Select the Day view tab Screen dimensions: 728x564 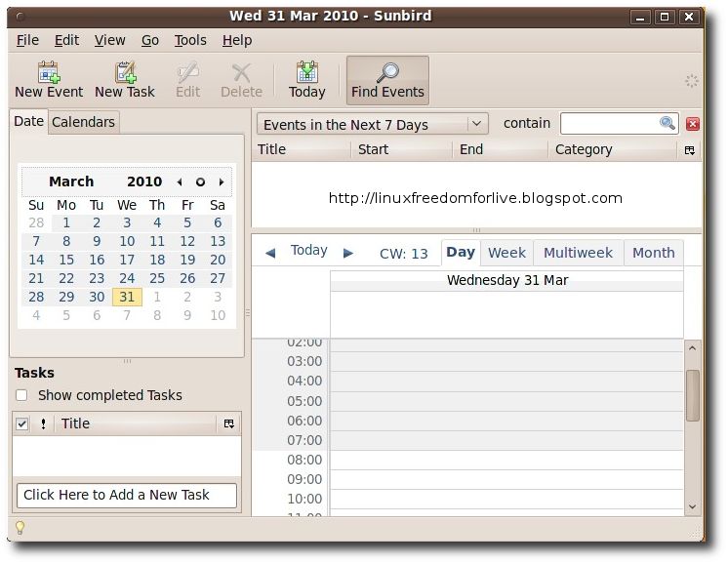coord(461,253)
